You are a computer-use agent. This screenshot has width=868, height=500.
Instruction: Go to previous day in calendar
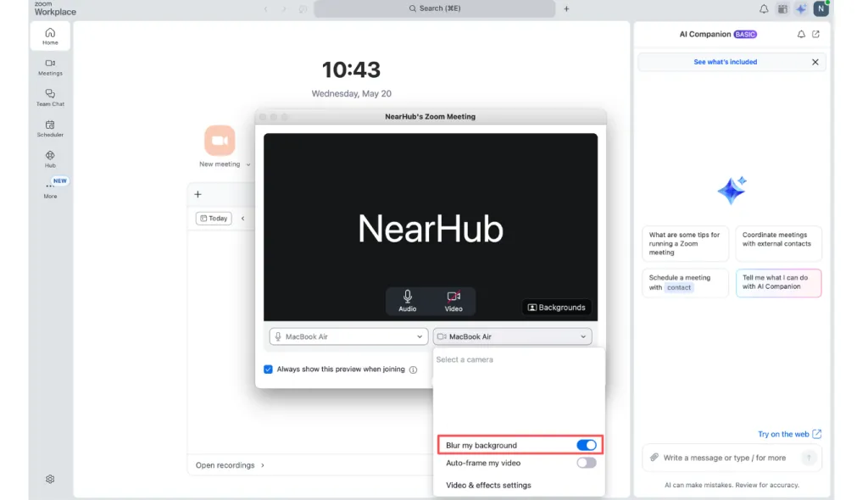(242, 218)
